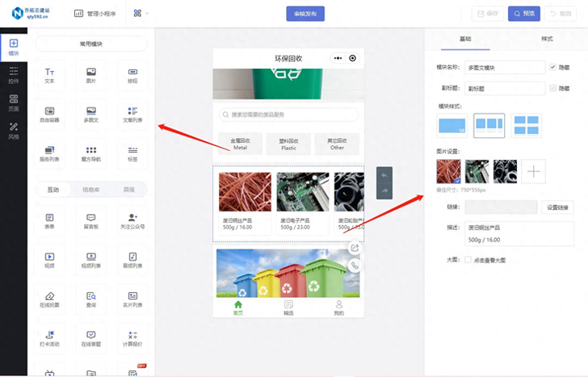Toggle 隐藏 checkbox beside 模块名称

552,67
